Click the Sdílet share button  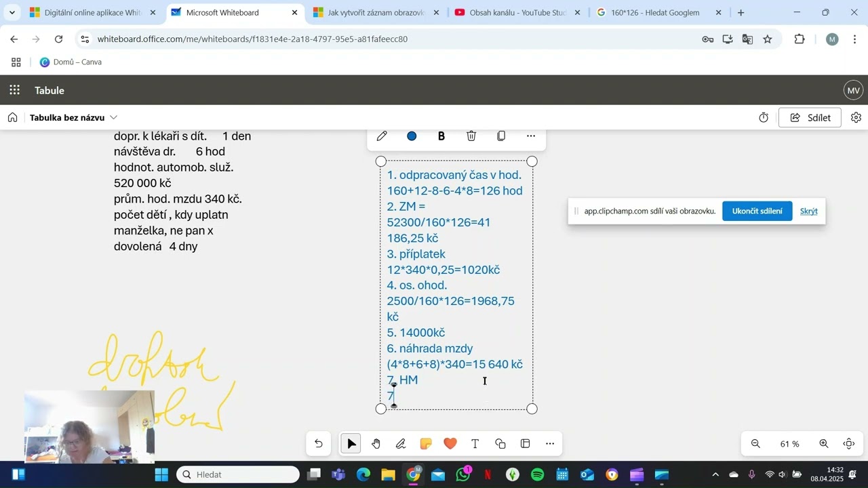[810, 118]
